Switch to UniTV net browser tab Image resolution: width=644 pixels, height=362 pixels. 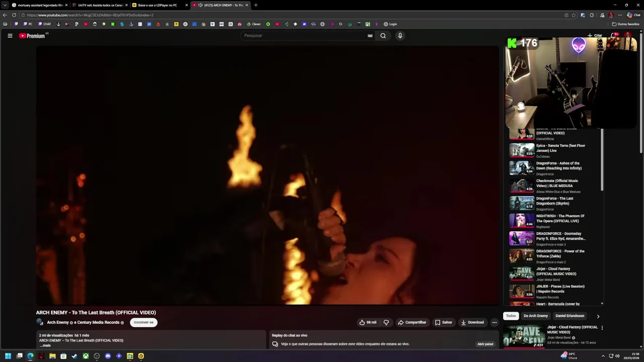pyautogui.click(x=100, y=5)
